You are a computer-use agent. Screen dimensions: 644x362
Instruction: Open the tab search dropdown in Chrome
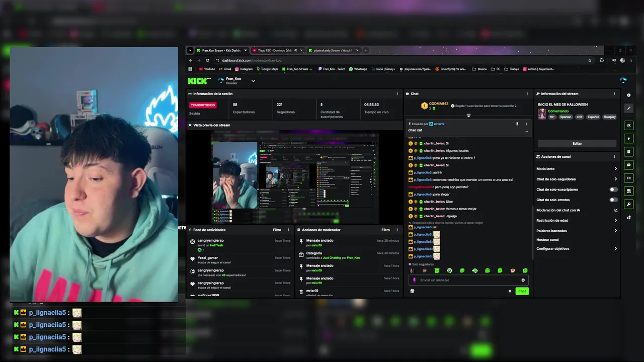190,50
